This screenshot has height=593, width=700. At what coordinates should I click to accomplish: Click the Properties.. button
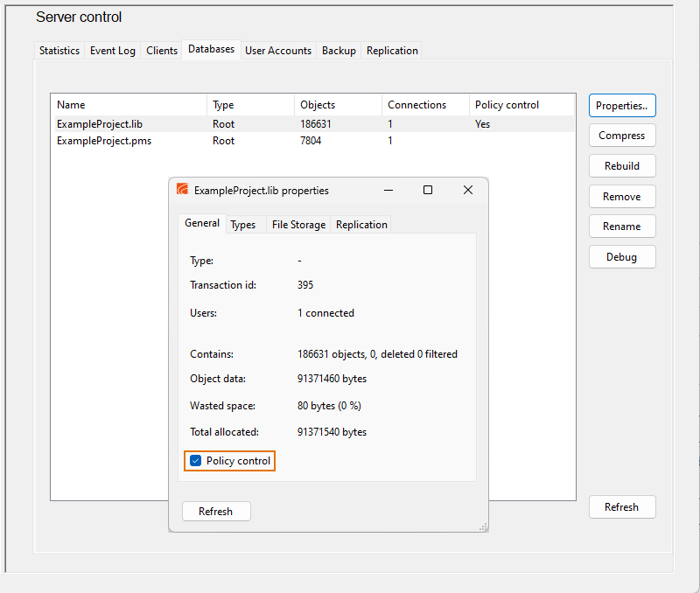622,106
